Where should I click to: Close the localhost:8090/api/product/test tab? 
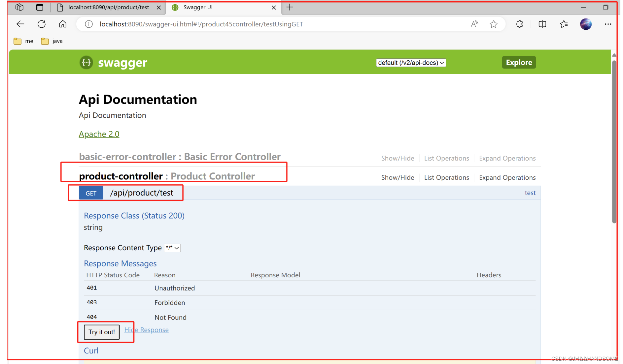[x=159, y=8]
